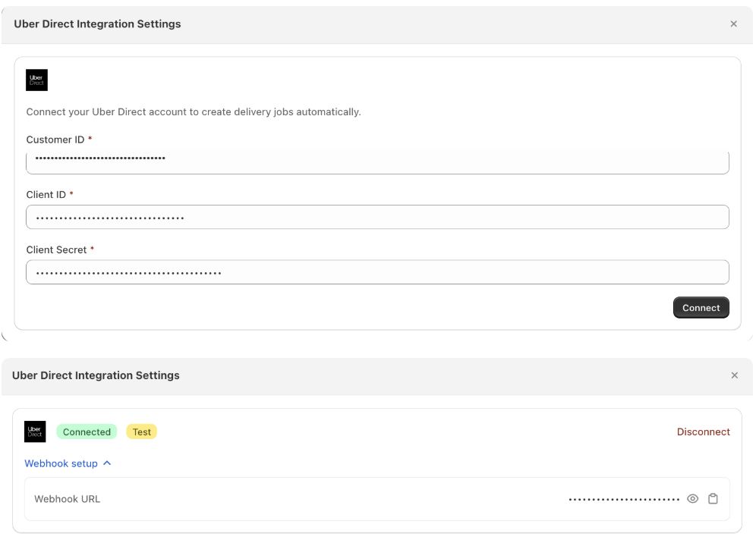Focus the Client ID input field
The height and width of the screenshot is (543, 756).
(377, 217)
